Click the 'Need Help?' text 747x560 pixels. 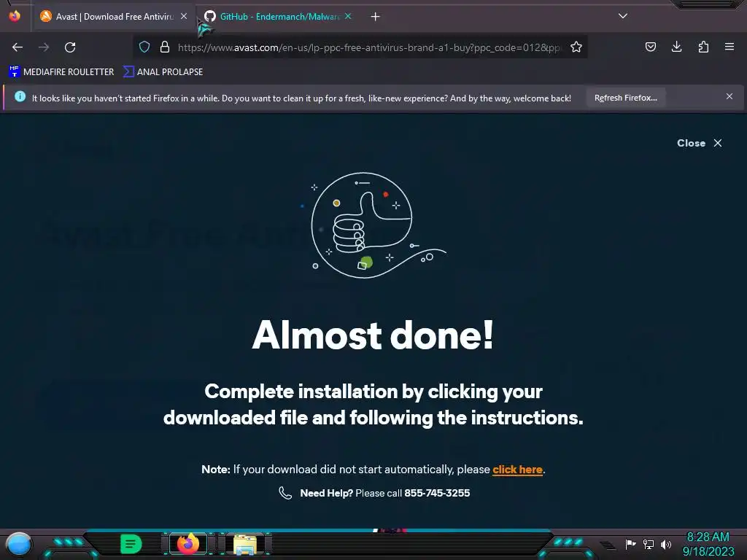tap(326, 494)
